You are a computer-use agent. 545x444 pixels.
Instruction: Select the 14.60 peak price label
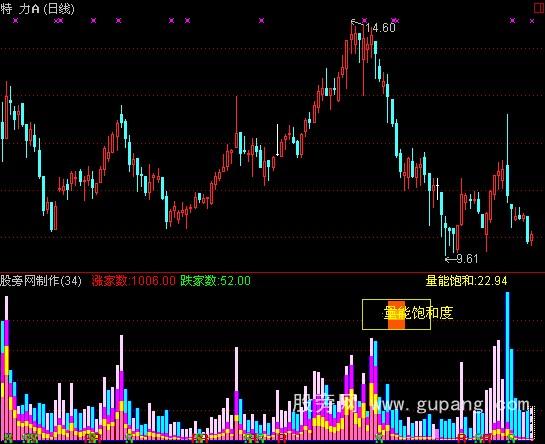pos(380,27)
